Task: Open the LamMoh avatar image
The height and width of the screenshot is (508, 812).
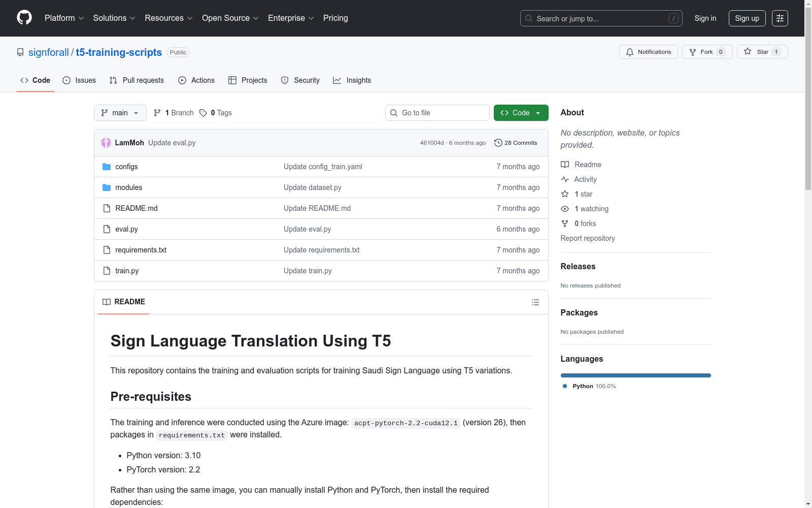Action: pyautogui.click(x=106, y=143)
